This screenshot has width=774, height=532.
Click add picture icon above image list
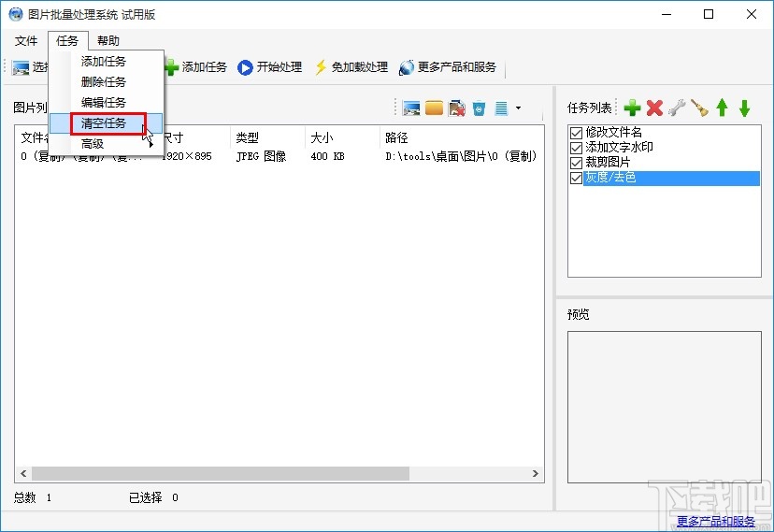coord(411,108)
